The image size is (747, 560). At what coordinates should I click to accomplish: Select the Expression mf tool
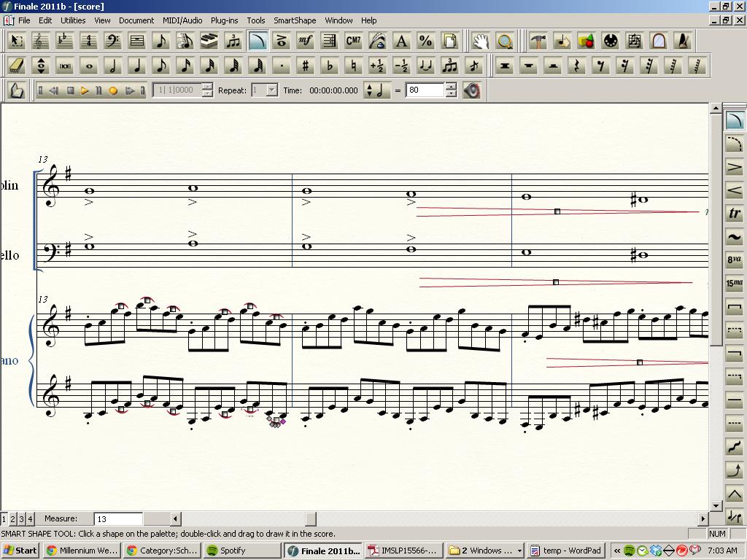(x=306, y=41)
